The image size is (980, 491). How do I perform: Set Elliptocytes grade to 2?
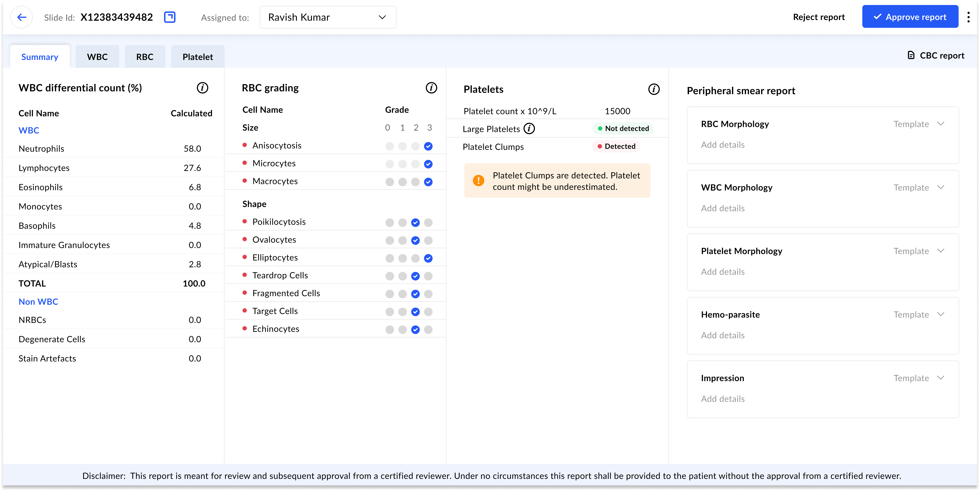(415, 259)
